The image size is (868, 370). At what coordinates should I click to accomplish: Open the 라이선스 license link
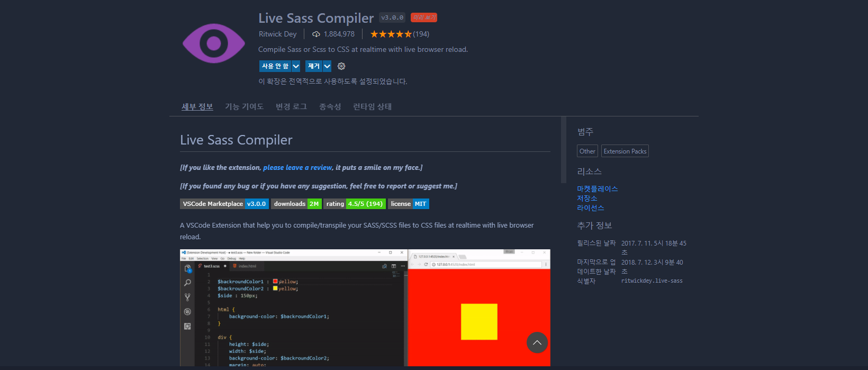591,208
